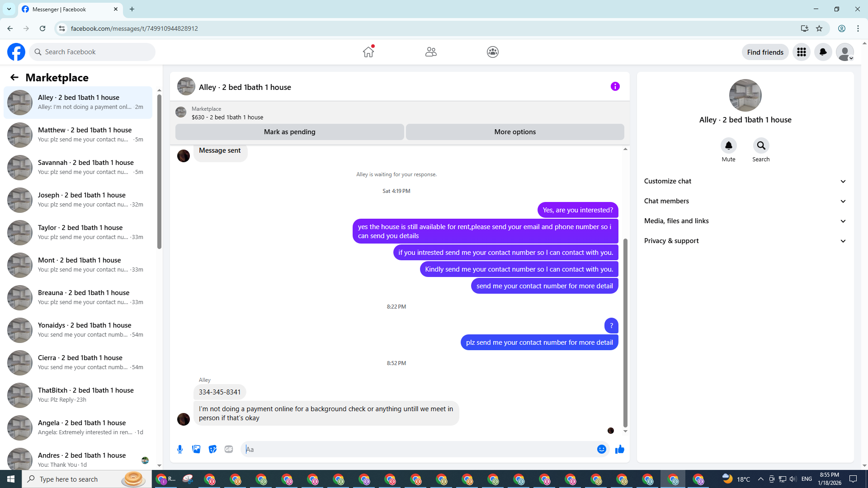Viewport: 868px width, 488px height.
Task: Send a thumbs-up like
Action: coord(620,449)
